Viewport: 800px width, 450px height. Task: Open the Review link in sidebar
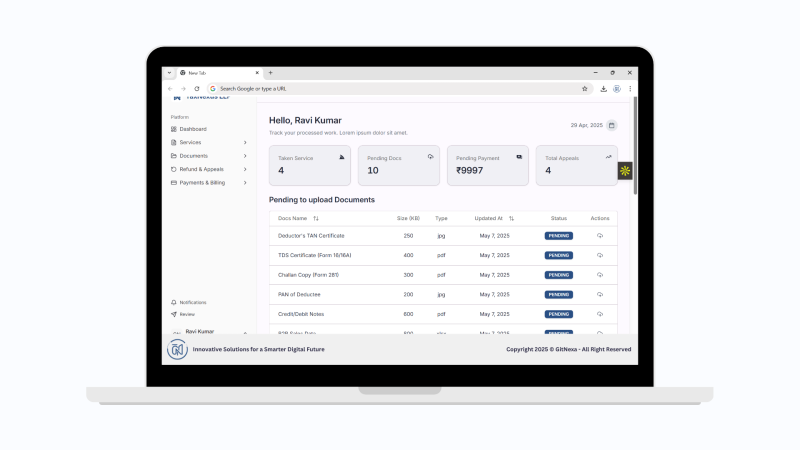pyautogui.click(x=187, y=314)
